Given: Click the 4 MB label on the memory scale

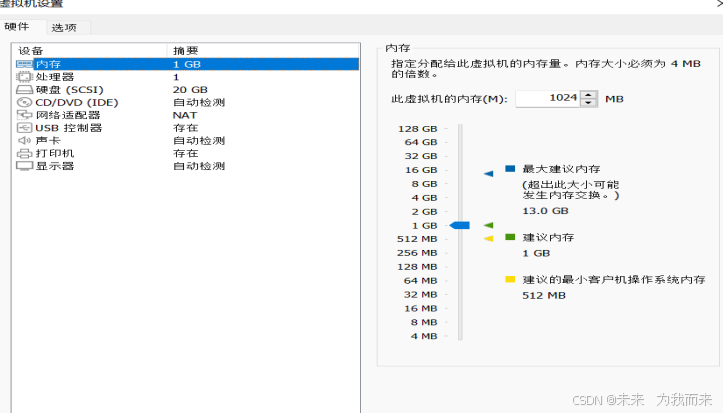Looking at the screenshot, I should pyautogui.click(x=424, y=336).
